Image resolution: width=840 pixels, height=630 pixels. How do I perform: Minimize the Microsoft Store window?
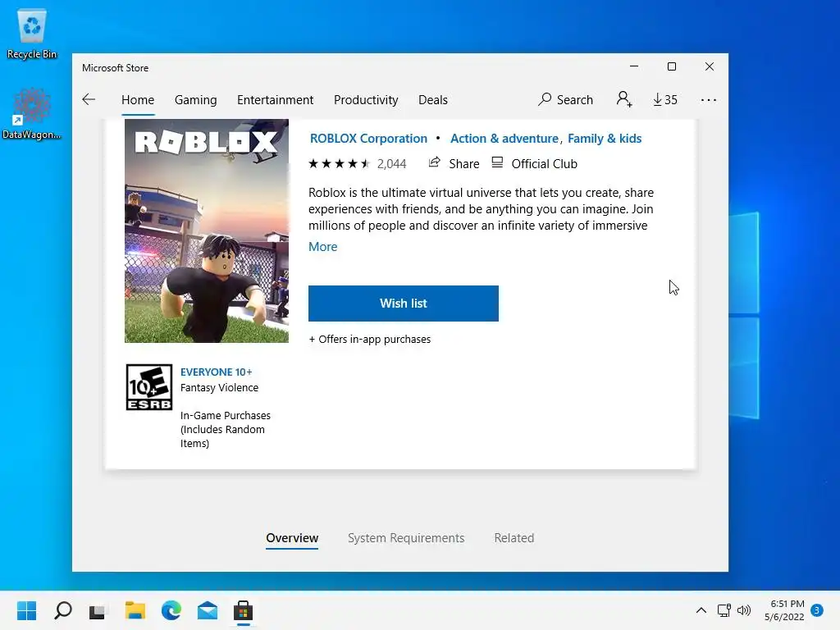point(634,66)
